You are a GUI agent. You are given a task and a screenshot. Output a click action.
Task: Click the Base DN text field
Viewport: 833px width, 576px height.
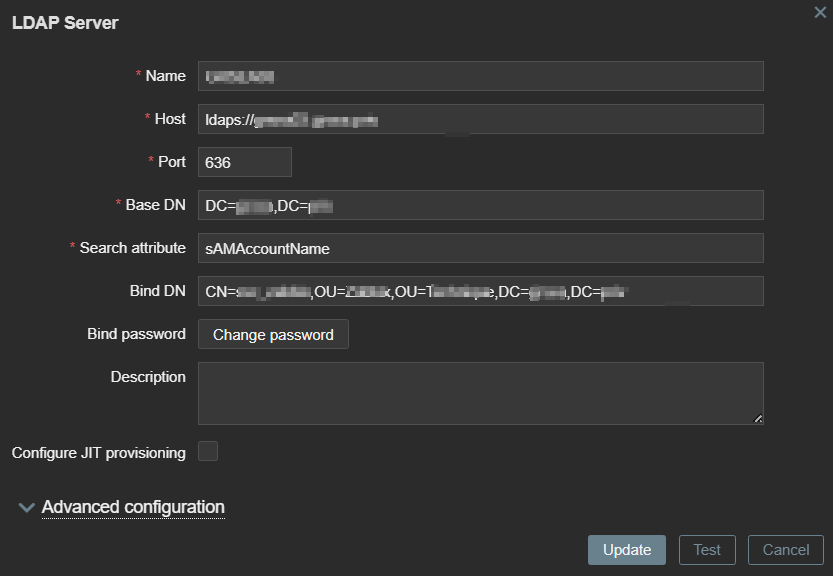tap(480, 205)
